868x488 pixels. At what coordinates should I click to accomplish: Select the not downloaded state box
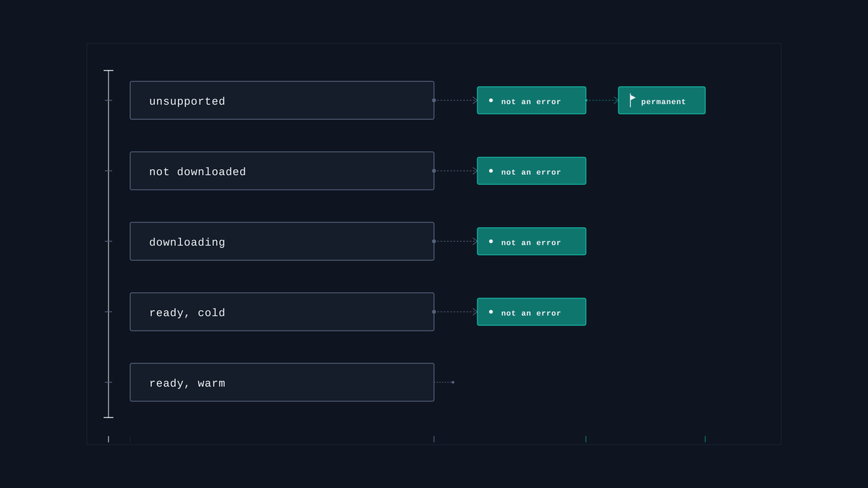click(x=282, y=171)
